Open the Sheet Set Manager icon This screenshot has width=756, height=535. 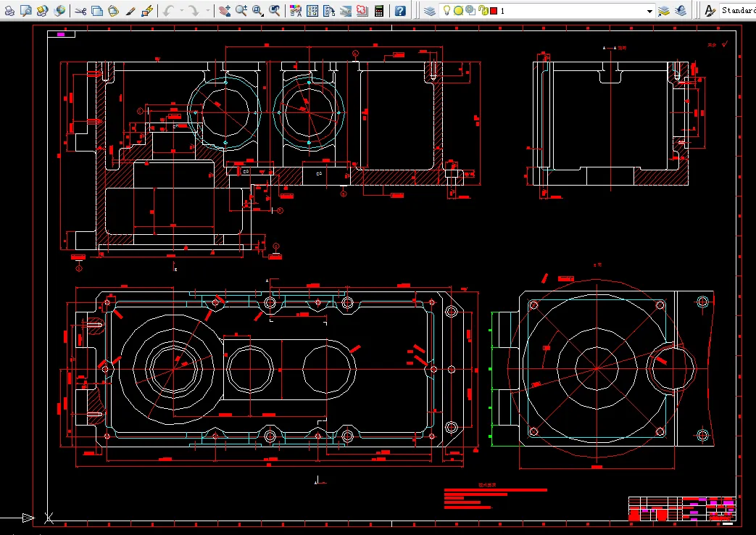pyautogui.click(x=346, y=11)
